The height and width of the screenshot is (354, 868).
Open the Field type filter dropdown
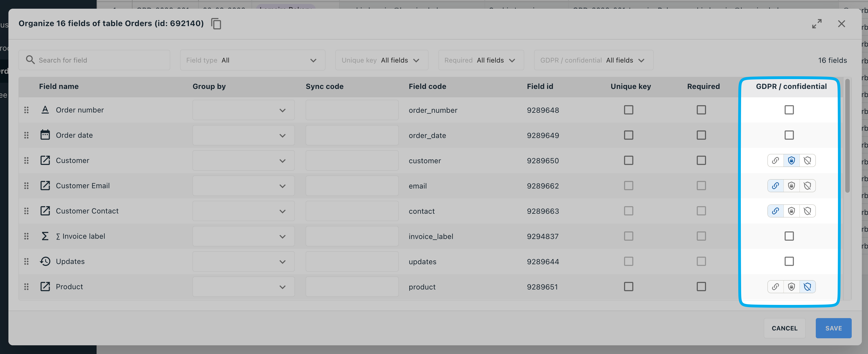tap(252, 60)
